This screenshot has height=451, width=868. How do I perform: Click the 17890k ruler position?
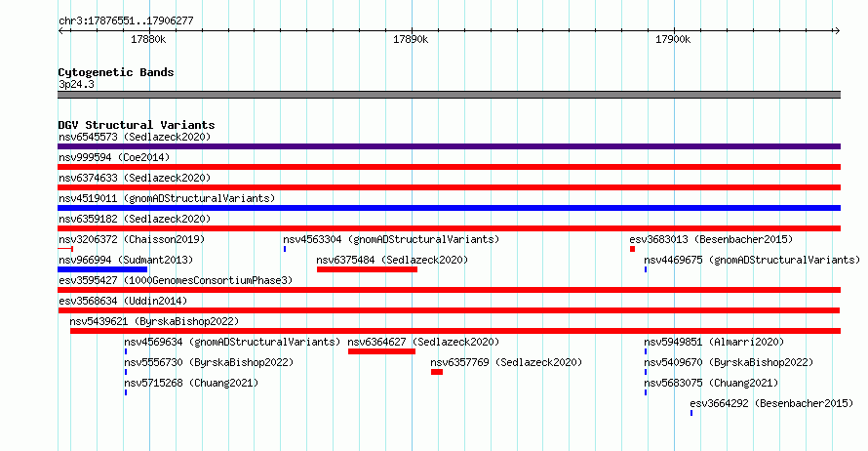tap(411, 39)
